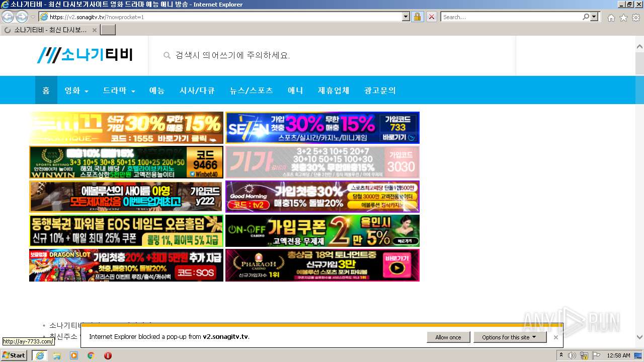Click the security lock icon in address bar

(x=417, y=17)
